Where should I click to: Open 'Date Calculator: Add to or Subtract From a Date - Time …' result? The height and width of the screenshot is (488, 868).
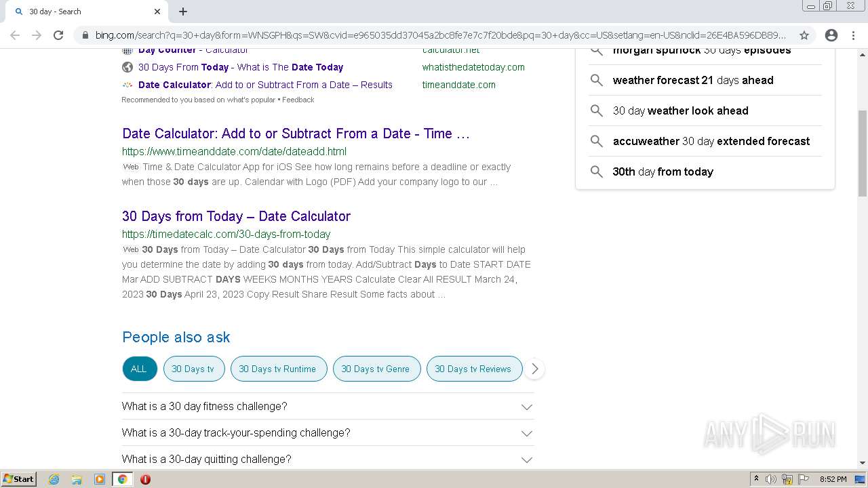click(296, 134)
